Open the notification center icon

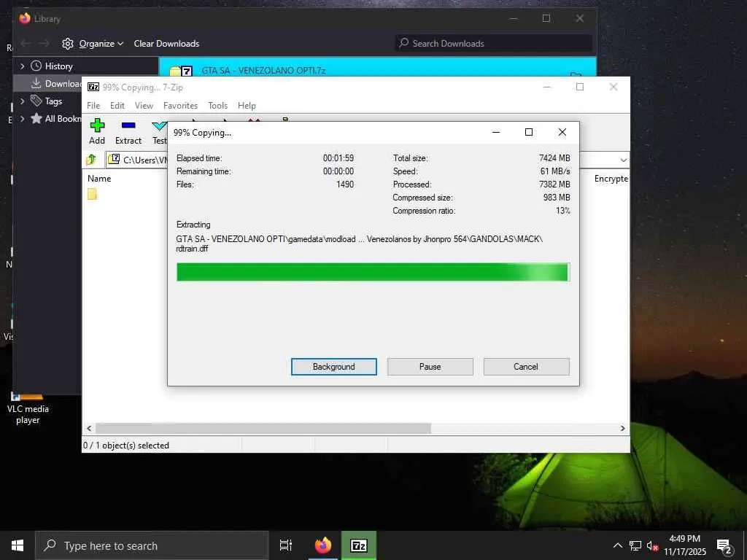click(724, 545)
